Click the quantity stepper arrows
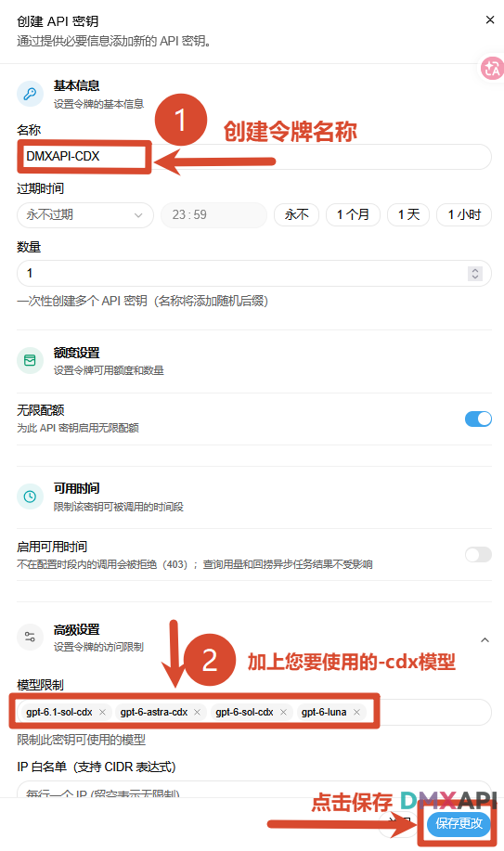Screen dimensions: 504x851 pos(475,274)
